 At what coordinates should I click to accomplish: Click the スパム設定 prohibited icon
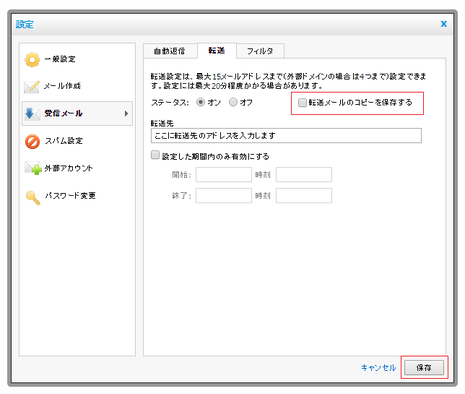click(x=32, y=141)
